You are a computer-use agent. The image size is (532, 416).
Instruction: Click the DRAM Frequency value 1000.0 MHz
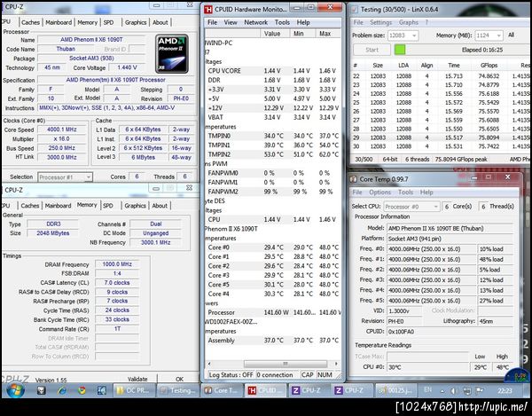pyautogui.click(x=117, y=264)
